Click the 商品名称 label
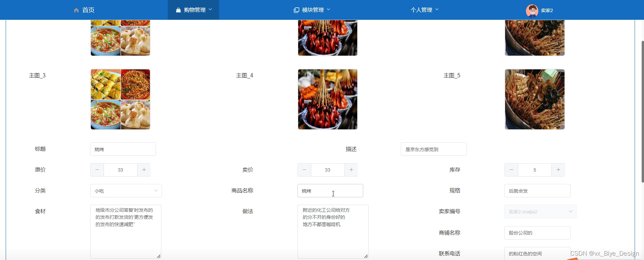This screenshot has width=644, height=260. (x=242, y=191)
